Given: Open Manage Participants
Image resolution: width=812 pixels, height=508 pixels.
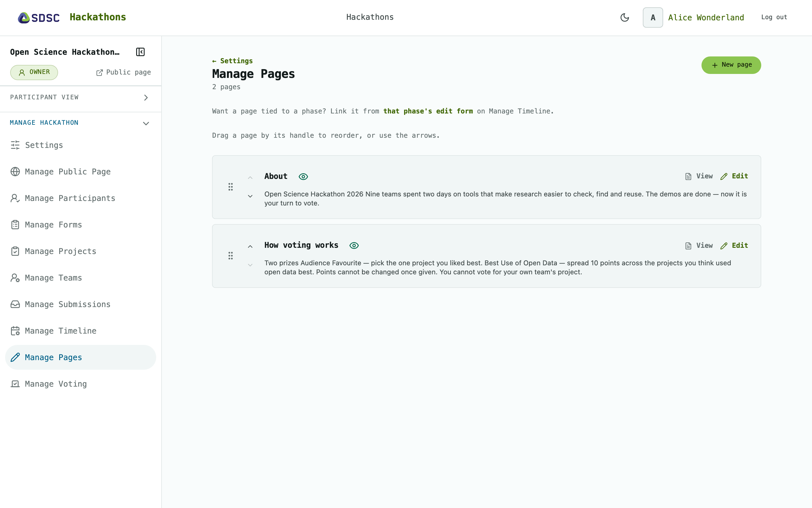Looking at the screenshot, I should [81, 198].
